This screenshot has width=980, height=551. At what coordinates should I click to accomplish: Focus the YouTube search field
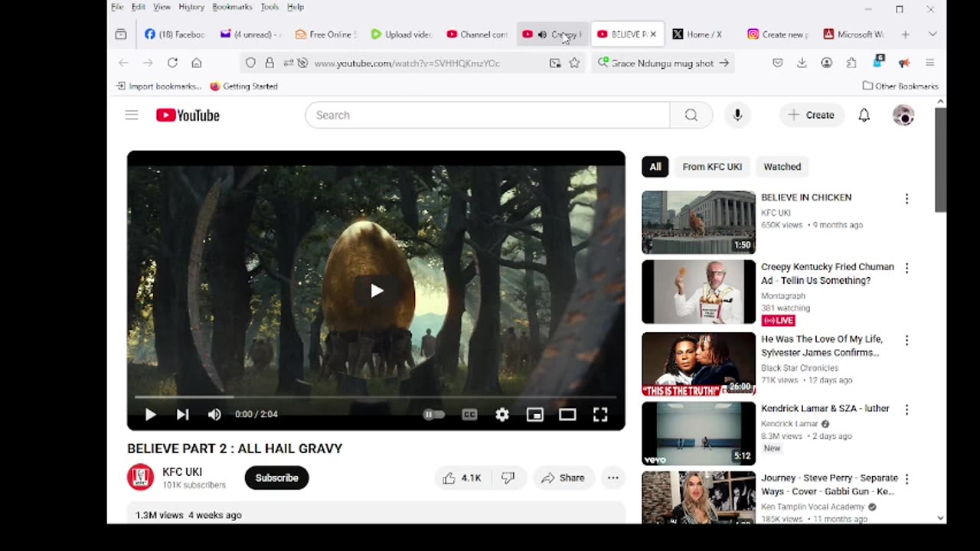(487, 115)
